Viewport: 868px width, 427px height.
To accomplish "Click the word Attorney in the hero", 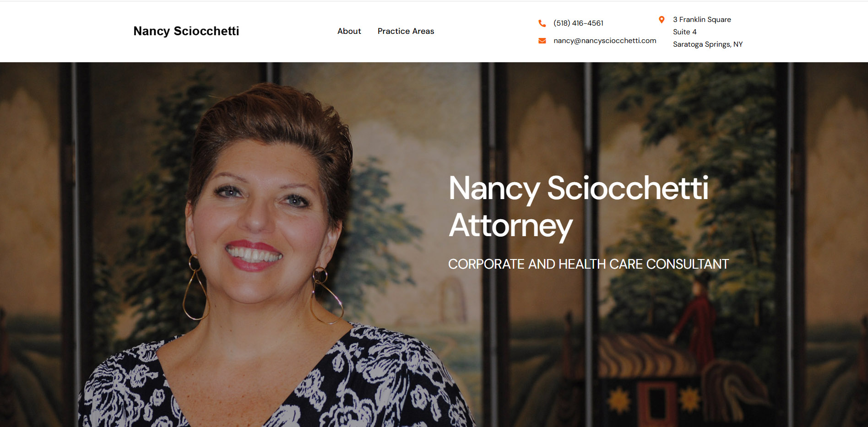I will 510,226.
